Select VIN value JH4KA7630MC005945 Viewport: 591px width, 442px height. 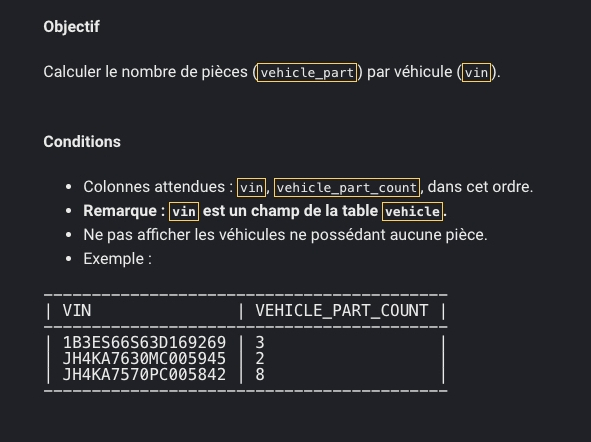[144, 358]
